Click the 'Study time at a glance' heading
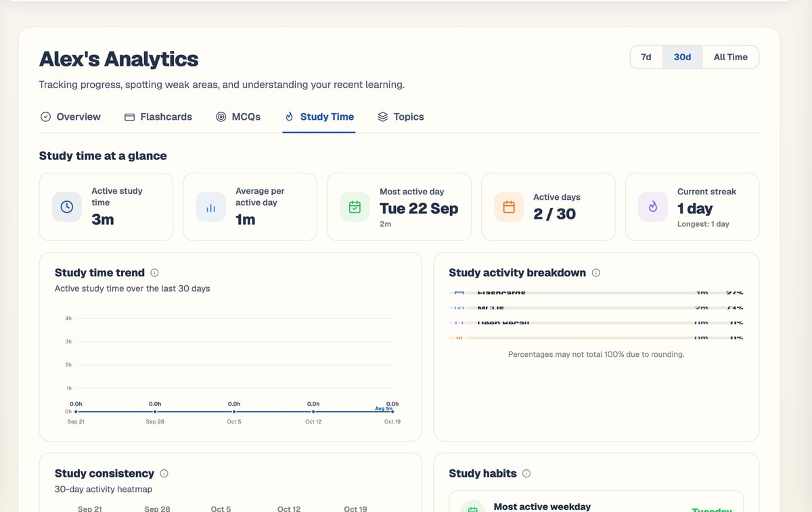 tap(103, 156)
